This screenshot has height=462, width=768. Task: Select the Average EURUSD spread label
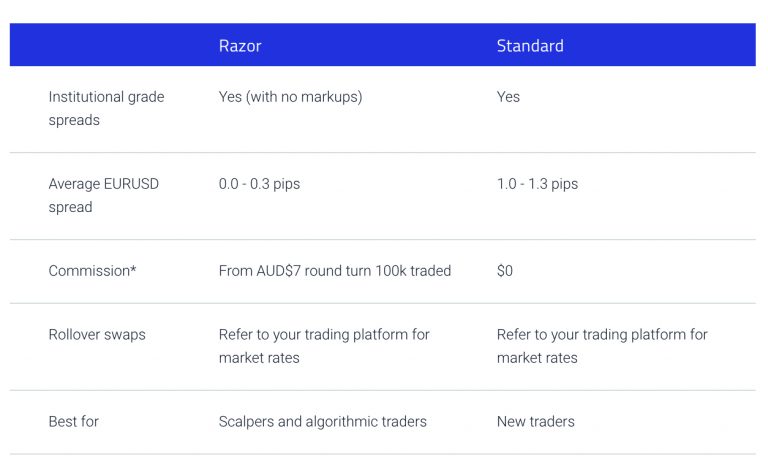103,195
